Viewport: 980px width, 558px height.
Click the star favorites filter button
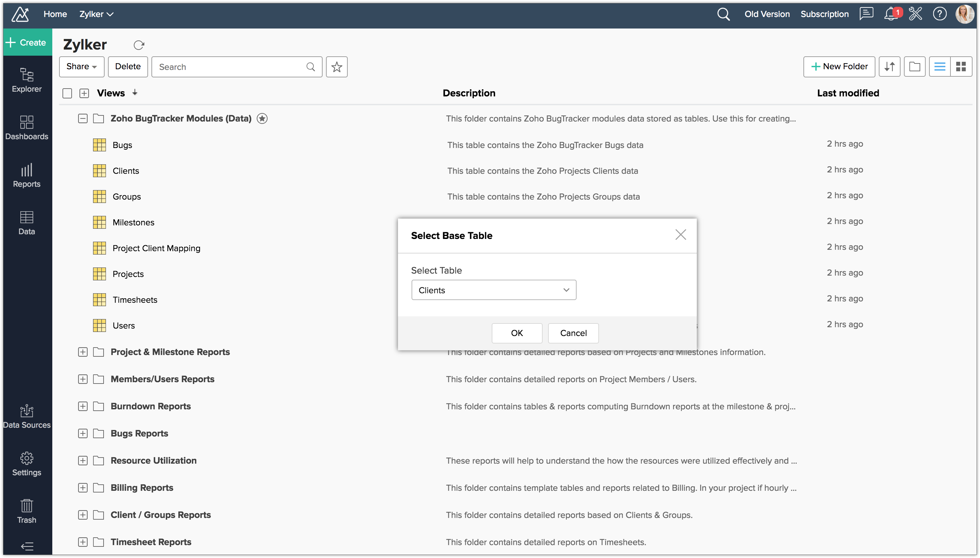pyautogui.click(x=337, y=67)
